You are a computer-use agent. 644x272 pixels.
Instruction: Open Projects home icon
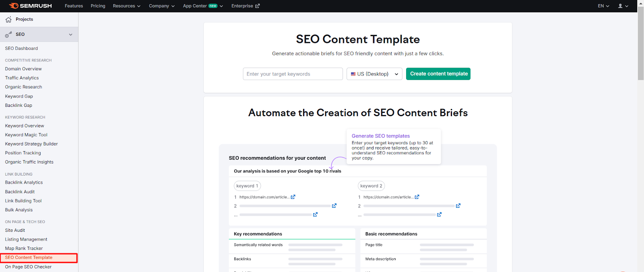(x=8, y=19)
